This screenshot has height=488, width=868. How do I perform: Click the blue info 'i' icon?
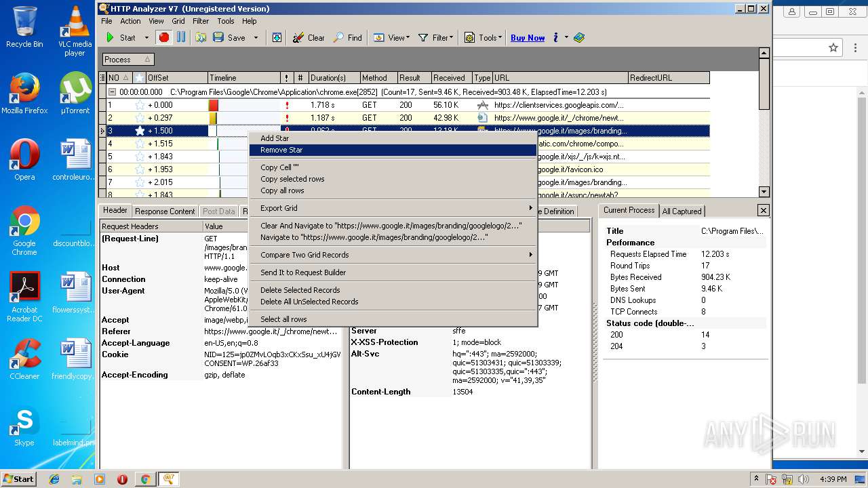[556, 38]
